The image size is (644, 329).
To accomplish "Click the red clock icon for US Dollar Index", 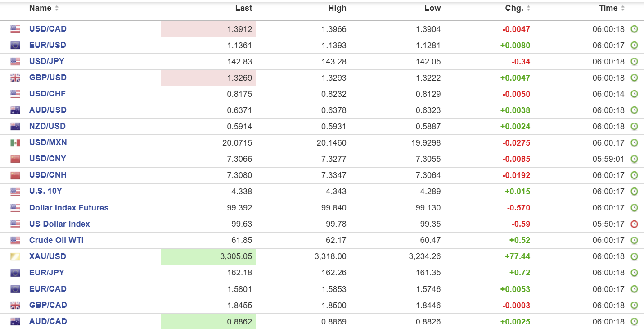I will (x=634, y=224).
